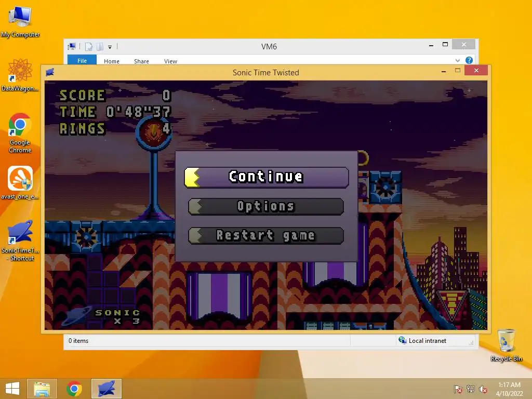Open the Share tab in VM6 window

pos(141,61)
